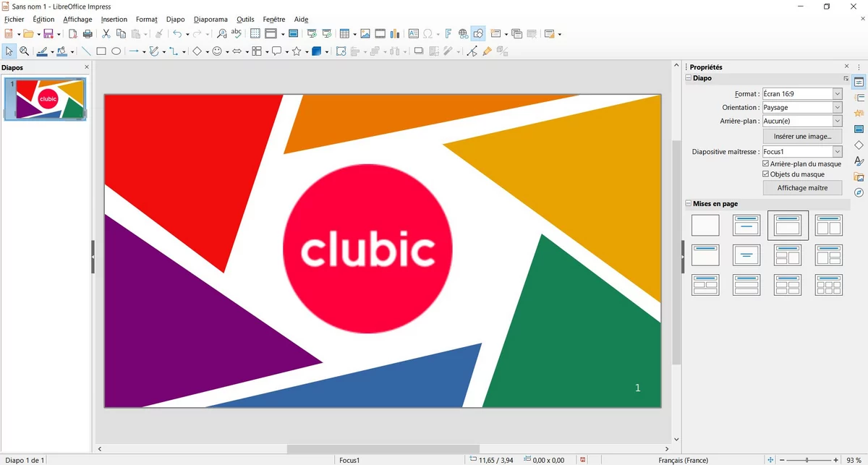Click Line Color pen swatch
Screen dimensions: 868x465
[41, 51]
